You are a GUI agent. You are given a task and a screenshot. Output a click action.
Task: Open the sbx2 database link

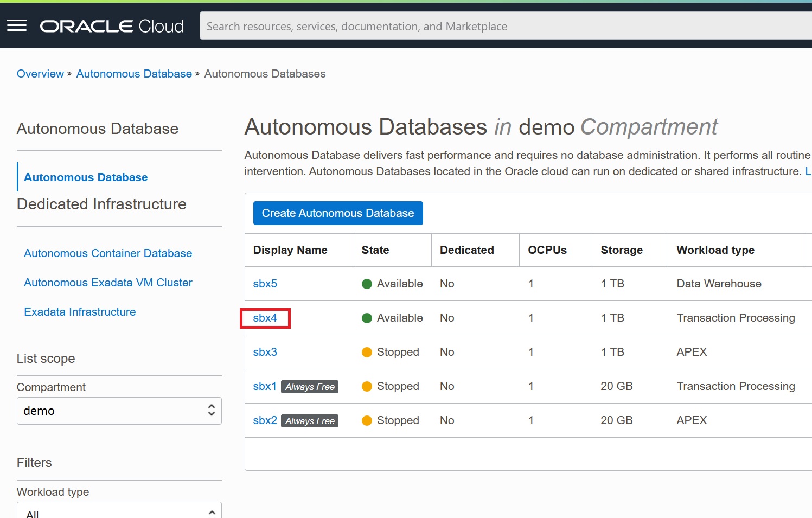pos(265,420)
